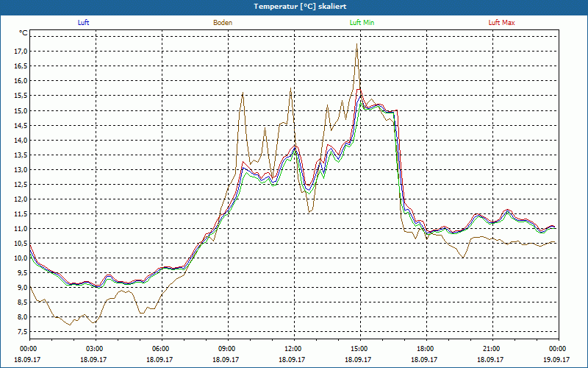Click the 13,5 y-axis value
Viewport: 588px width, 368px height.
point(21,155)
